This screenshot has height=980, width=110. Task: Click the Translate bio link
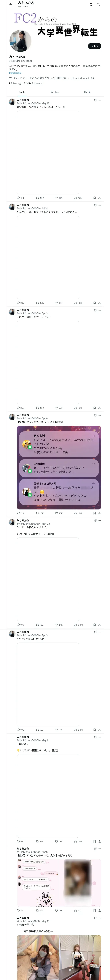[15, 73]
